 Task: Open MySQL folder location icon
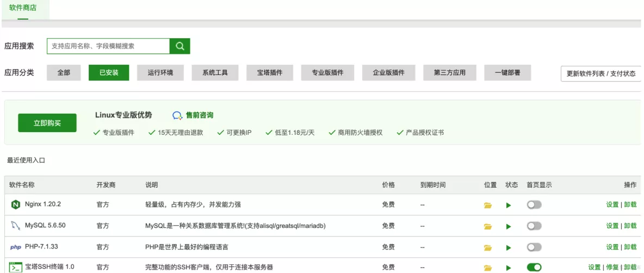[x=487, y=226]
